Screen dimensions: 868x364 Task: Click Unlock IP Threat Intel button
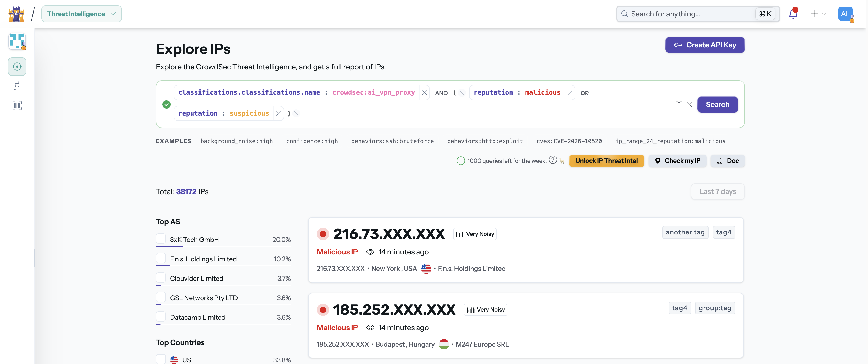click(x=607, y=161)
